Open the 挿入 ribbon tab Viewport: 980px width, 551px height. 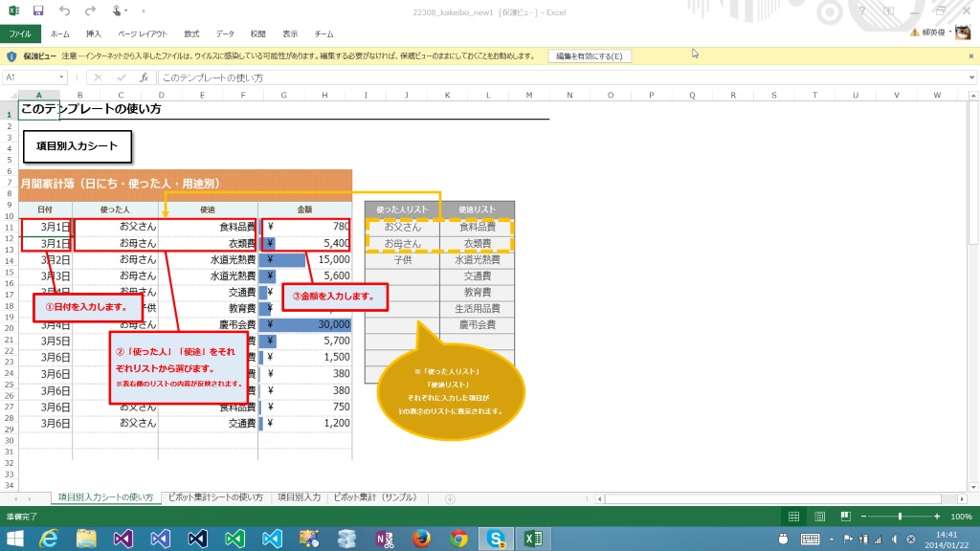tap(93, 33)
